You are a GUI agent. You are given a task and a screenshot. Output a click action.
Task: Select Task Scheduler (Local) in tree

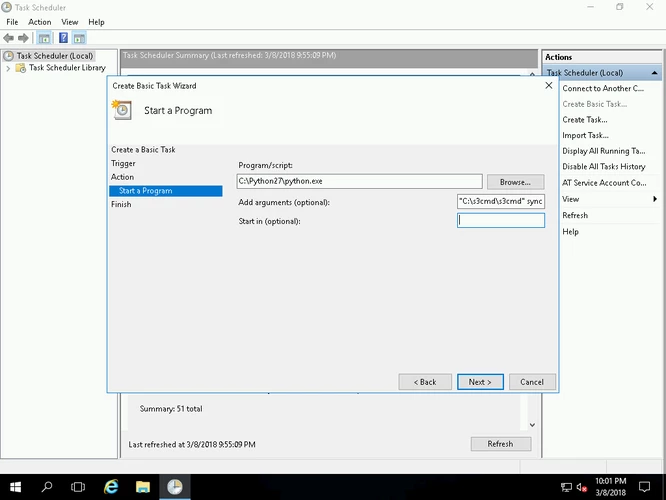(x=55, y=56)
